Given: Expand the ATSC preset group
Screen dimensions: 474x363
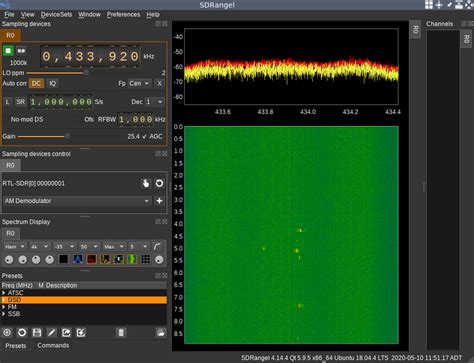Looking at the screenshot, I should pos(4,293).
